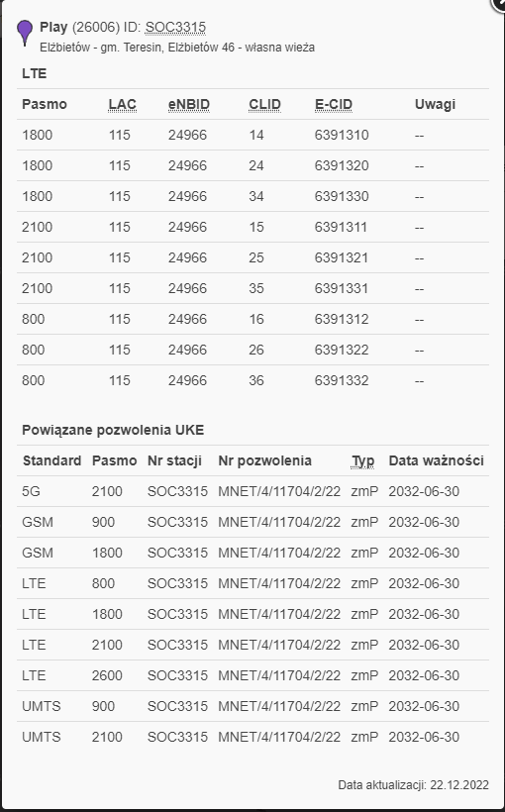Image resolution: width=505 pixels, height=812 pixels.
Task: Select the 800 band row with CLID 36
Action: point(252,380)
